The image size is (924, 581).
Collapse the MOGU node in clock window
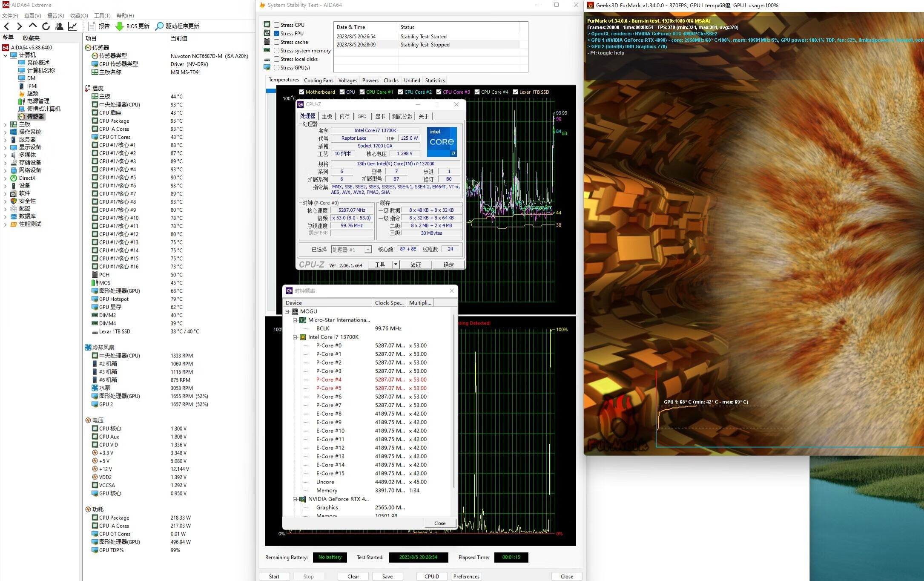coord(287,312)
